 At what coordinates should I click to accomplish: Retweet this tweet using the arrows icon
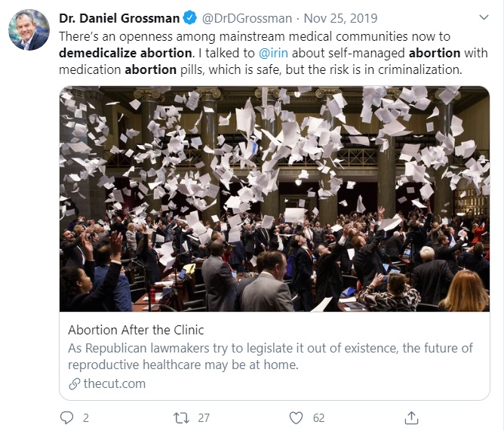(x=180, y=417)
